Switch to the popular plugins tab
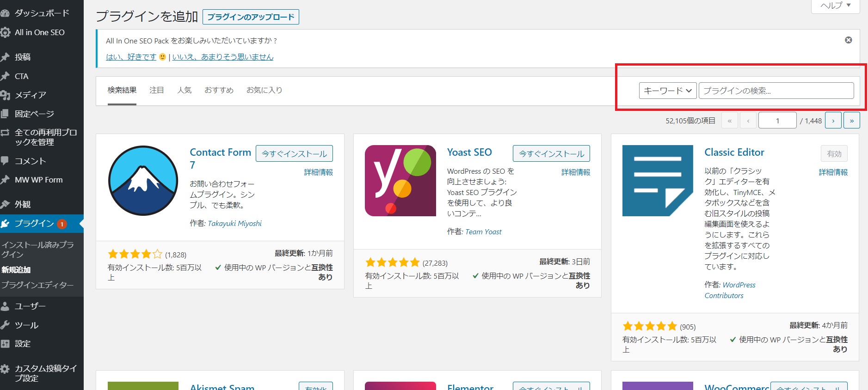The height and width of the screenshot is (390, 868). (184, 90)
